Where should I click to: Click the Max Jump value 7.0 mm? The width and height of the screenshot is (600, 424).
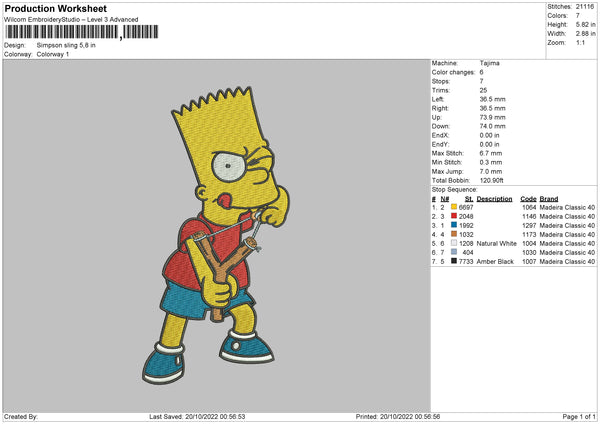pyautogui.click(x=491, y=171)
